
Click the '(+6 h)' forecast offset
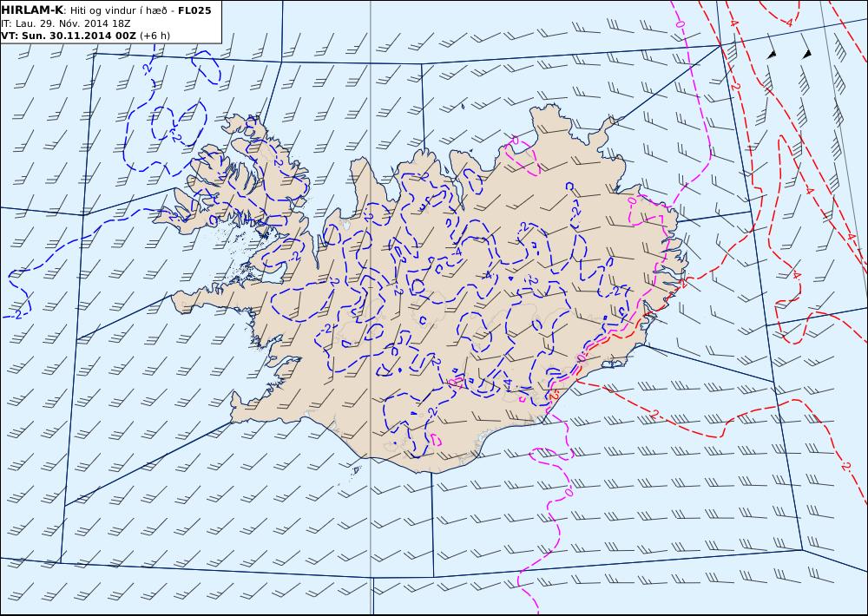point(155,36)
